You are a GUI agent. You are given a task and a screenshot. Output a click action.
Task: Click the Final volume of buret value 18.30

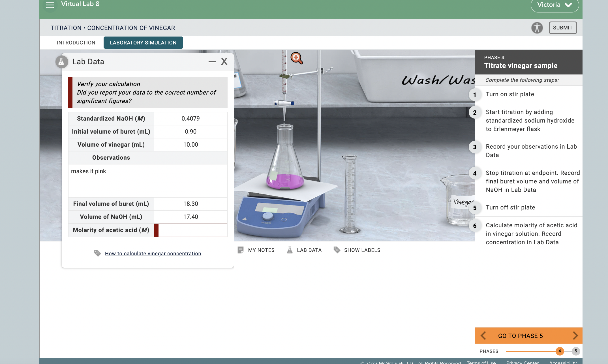(191, 204)
